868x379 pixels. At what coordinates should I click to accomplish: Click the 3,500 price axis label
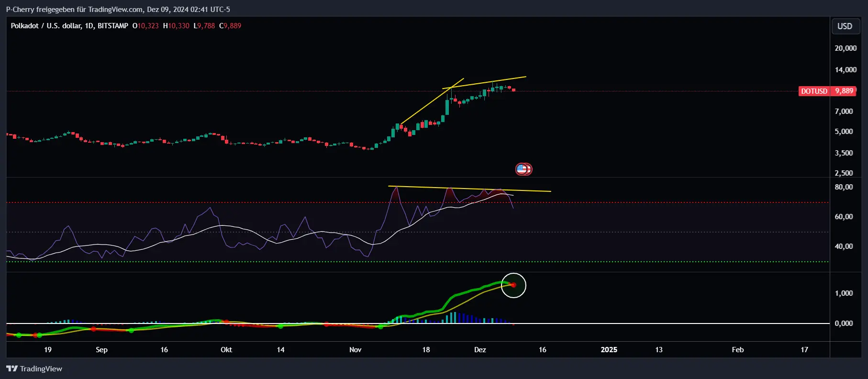tap(844, 153)
